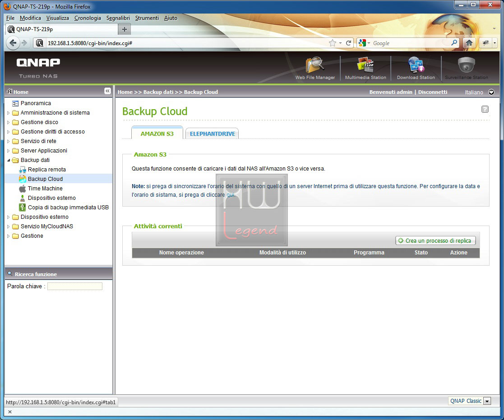Click the Dispositivo esterno backup icon
This screenshot has width=504, height=420.
[23, 198]
